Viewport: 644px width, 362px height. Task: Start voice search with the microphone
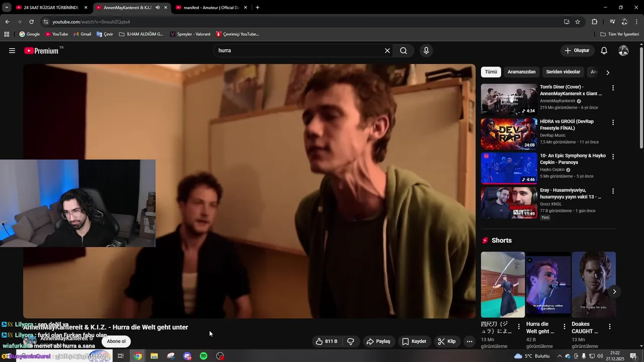point(426,51)
